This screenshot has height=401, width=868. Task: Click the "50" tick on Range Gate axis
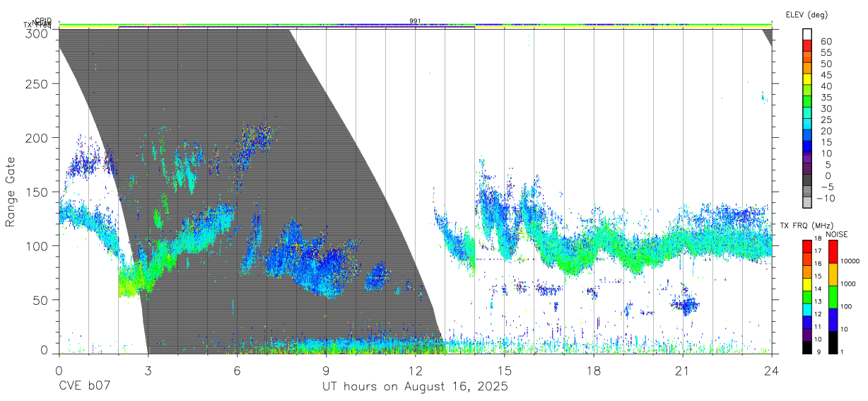click(40, 300)
